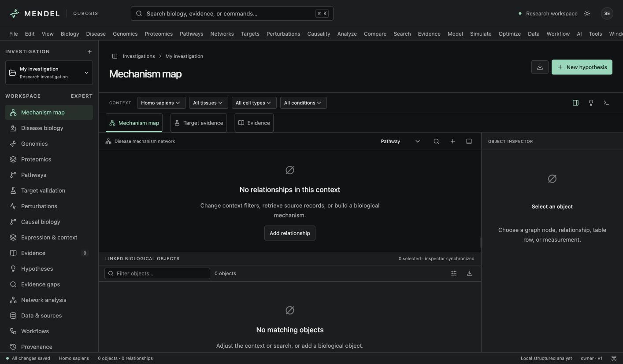Viewport: 623px width, 364px height.
Task: Open the Causality menu
Action: click(319, 34)
